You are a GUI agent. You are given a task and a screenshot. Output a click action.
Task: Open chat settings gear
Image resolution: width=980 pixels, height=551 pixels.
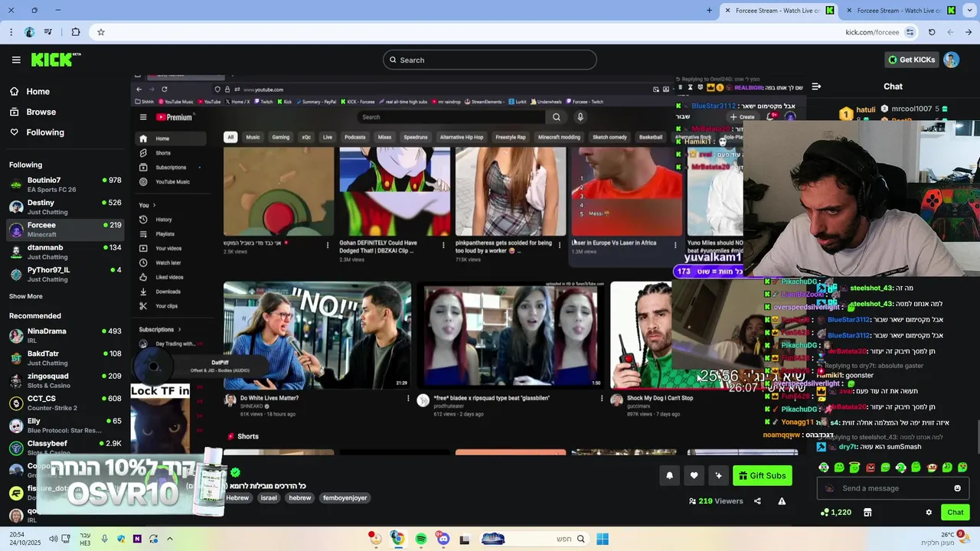tap(929, 512)
